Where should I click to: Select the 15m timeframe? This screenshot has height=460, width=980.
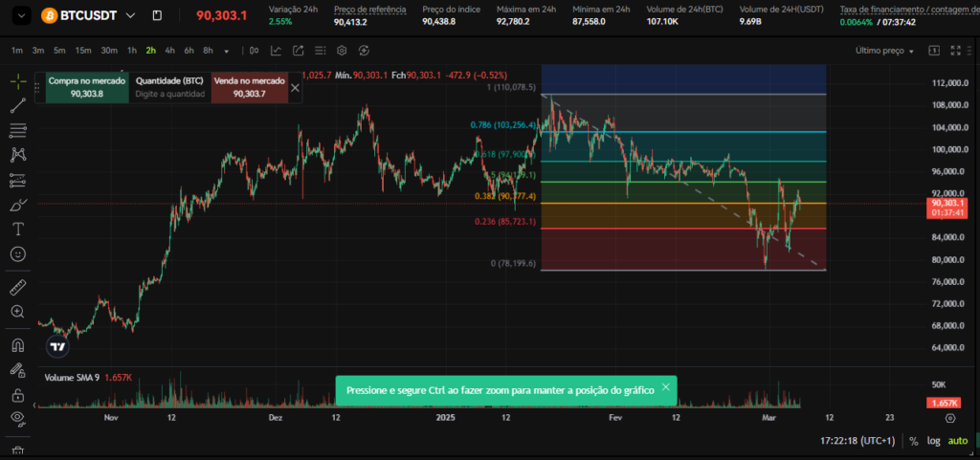(x=83, y=51)
